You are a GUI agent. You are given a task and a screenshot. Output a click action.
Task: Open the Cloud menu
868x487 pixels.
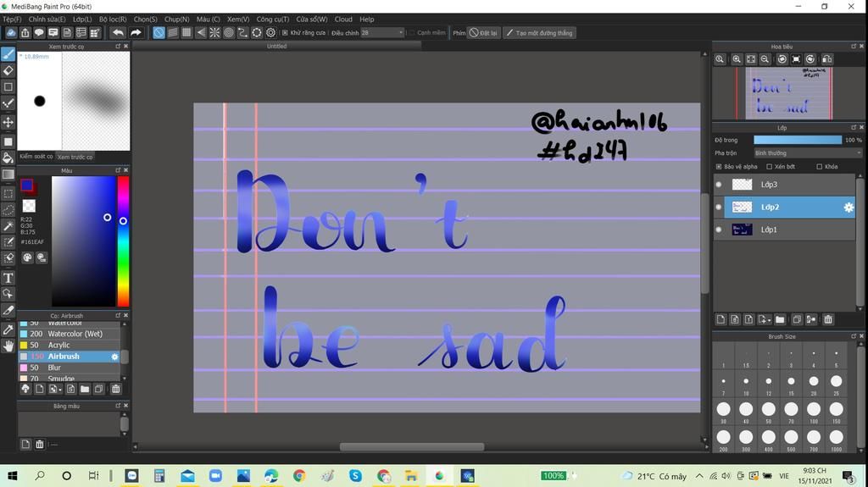[343, 19]
